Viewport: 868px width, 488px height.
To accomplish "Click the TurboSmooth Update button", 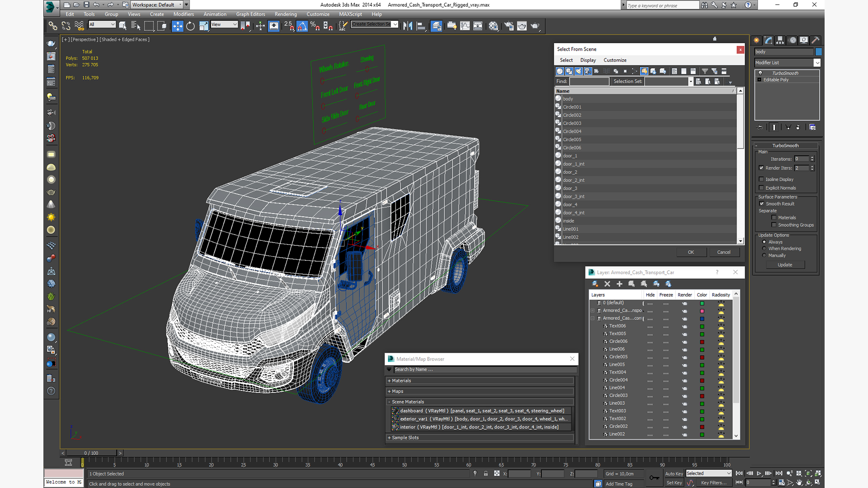I will (785, 265).
